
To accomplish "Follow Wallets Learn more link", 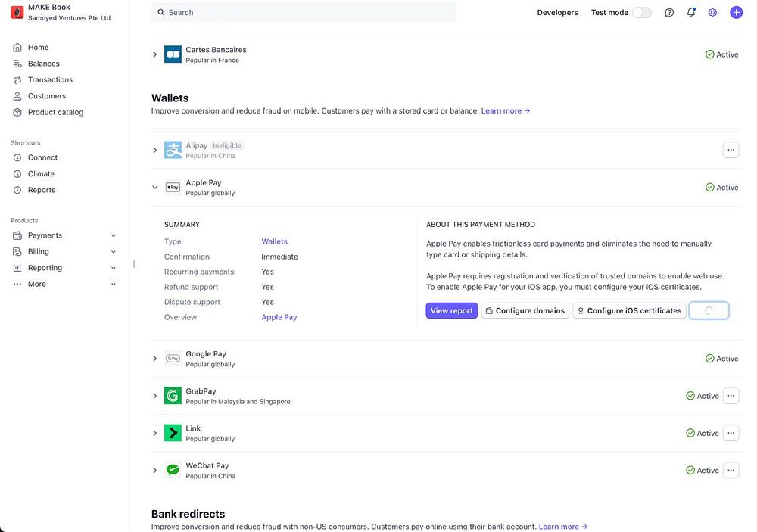I will point(506,111).
